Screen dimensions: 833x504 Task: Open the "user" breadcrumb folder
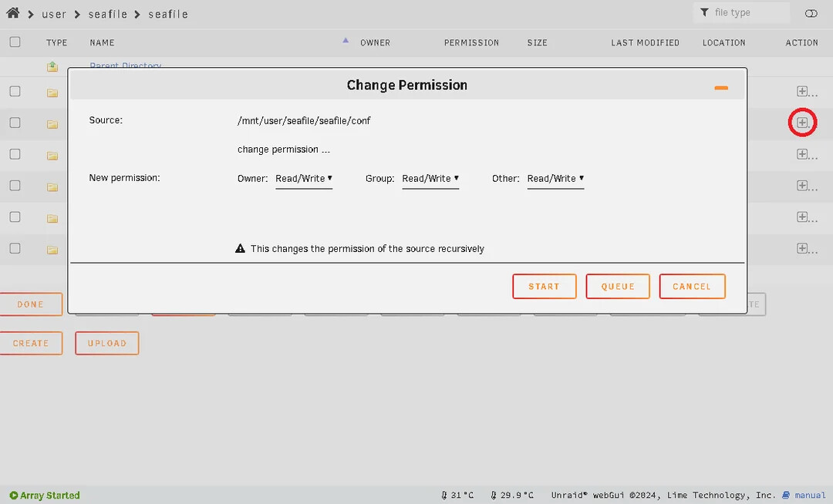(x=54, y=15)
